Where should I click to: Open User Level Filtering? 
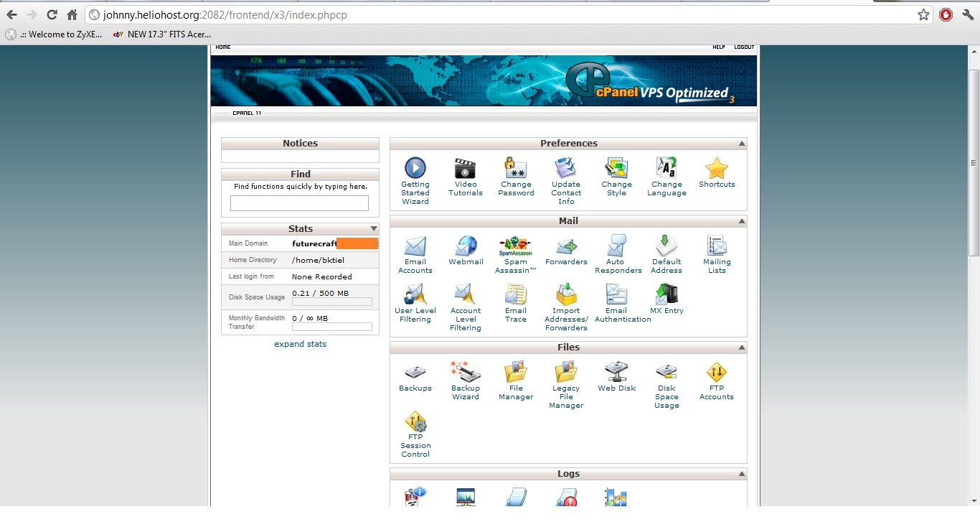pyautogui.click(x=415, y=304)
